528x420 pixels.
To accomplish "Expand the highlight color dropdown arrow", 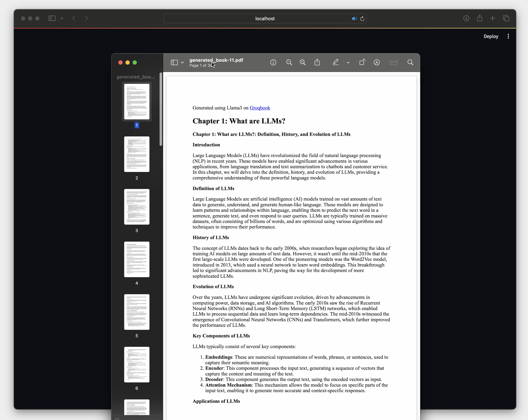I will pos(348,63).
